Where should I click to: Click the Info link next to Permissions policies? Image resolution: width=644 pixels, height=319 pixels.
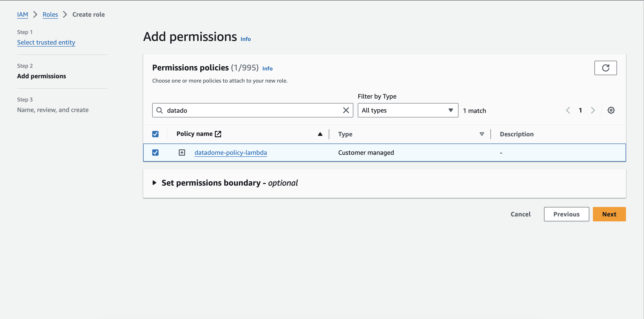(x=267, y=68)
